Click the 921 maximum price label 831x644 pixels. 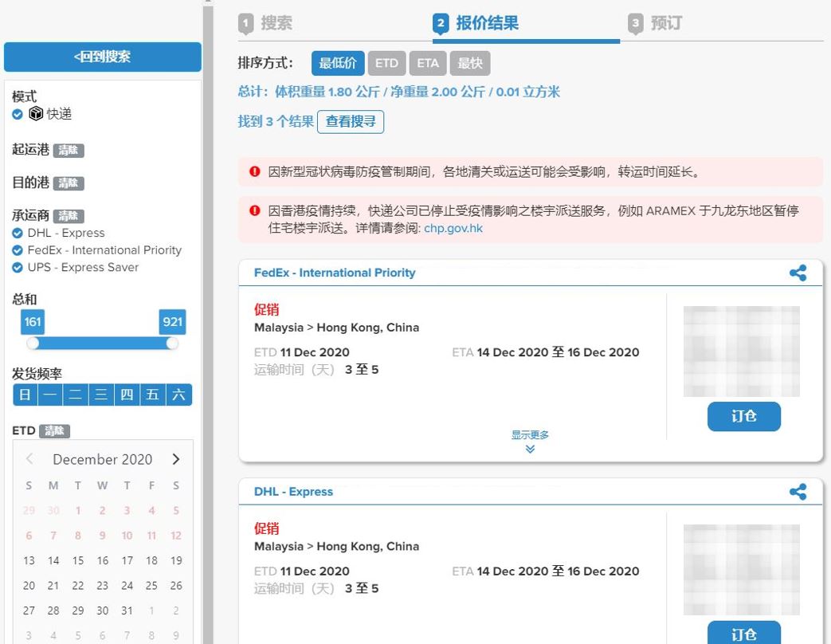click(x=172, y=322)
